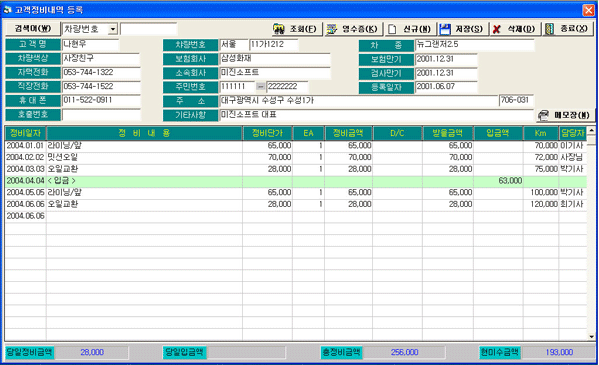Click the 차량색상 field with 사장친구
599x365 pixels.
(101, 58)
